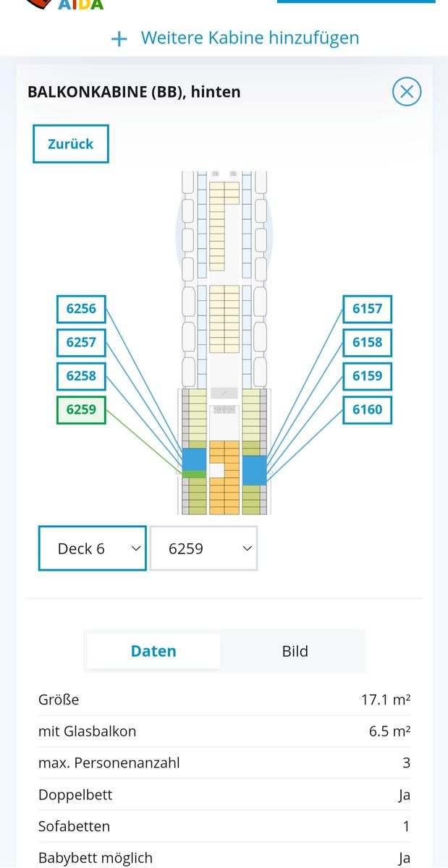
Task: Click the left blue cabin block on deck plan
Action: pyautogui.click(x=194, y=459)
